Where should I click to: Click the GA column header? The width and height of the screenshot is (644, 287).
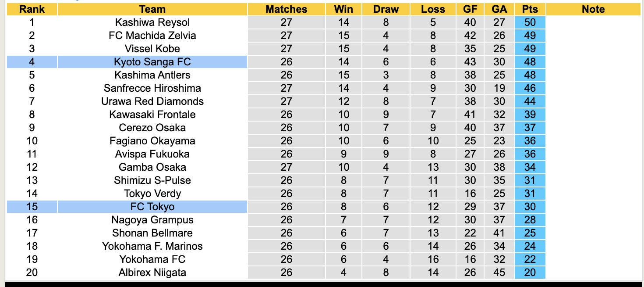[x=499, y=9]
